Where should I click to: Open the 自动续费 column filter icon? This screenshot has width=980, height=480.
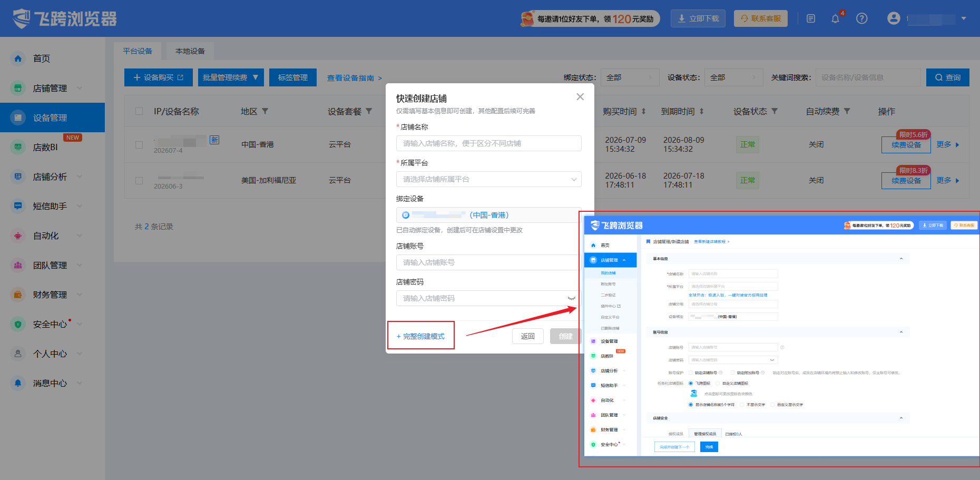click(x=847, y=111)
